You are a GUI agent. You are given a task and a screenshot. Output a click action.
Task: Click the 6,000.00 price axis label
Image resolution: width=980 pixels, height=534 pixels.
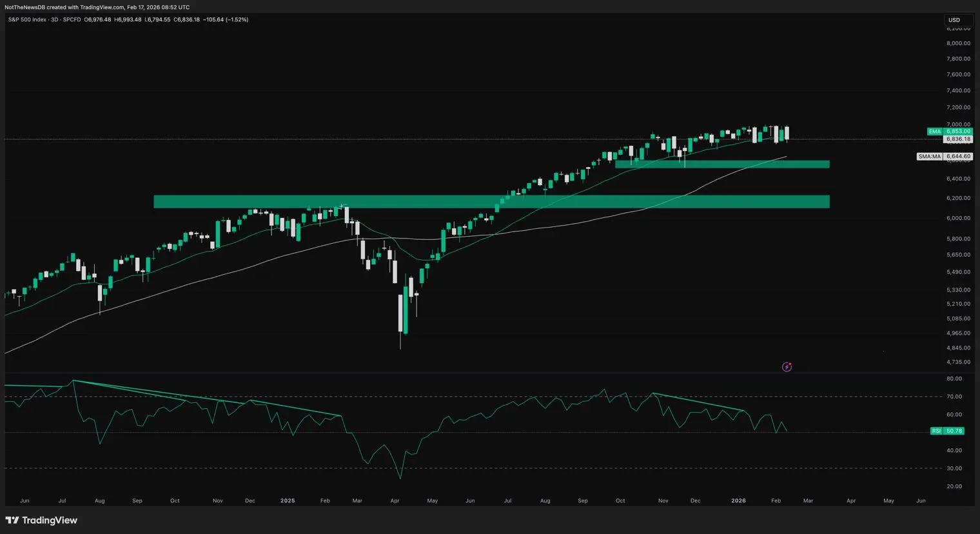(x=958, y=218)
